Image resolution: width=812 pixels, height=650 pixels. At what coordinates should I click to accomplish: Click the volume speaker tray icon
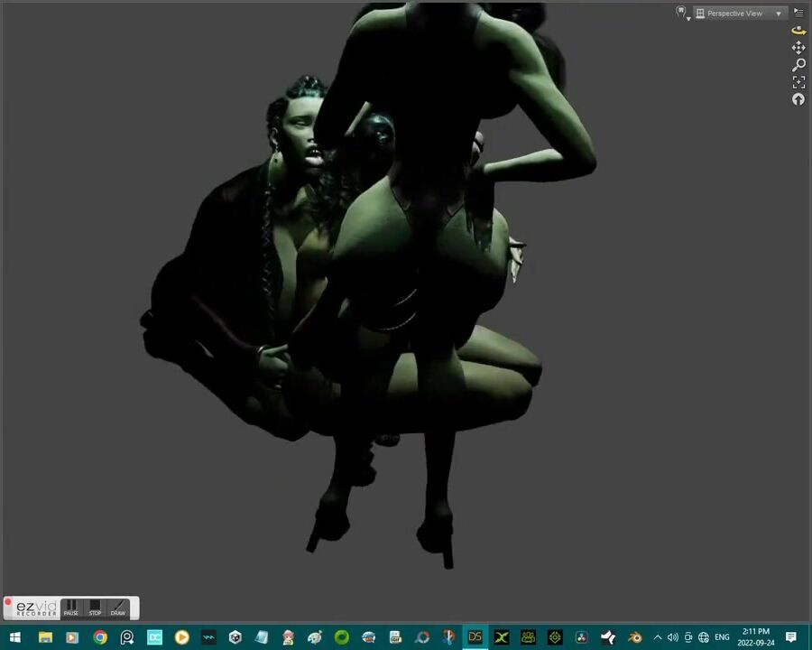point(672,637)
